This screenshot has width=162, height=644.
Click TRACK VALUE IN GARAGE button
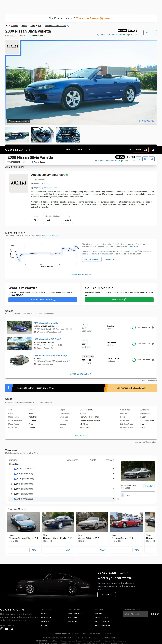(x=43, y=299)
